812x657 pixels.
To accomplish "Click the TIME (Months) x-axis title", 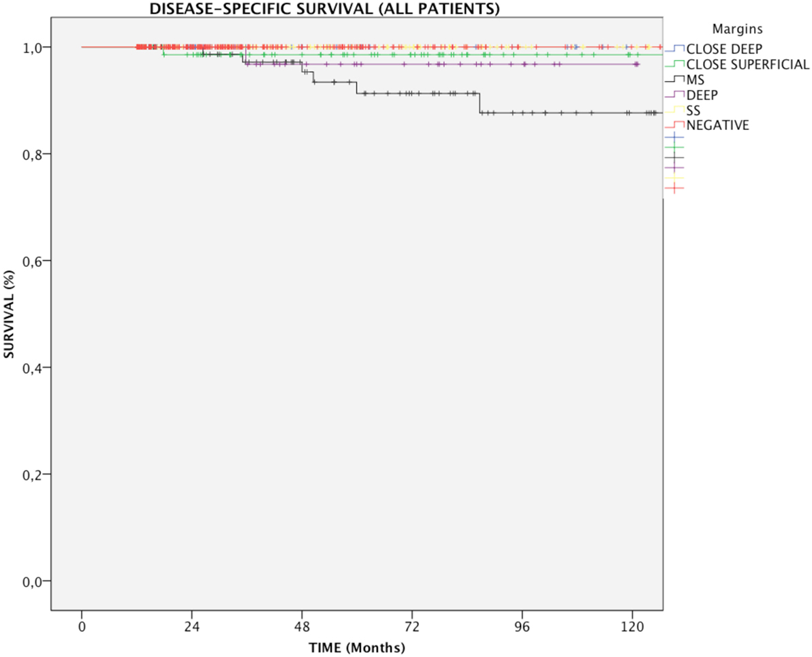I will coord(358,647).
